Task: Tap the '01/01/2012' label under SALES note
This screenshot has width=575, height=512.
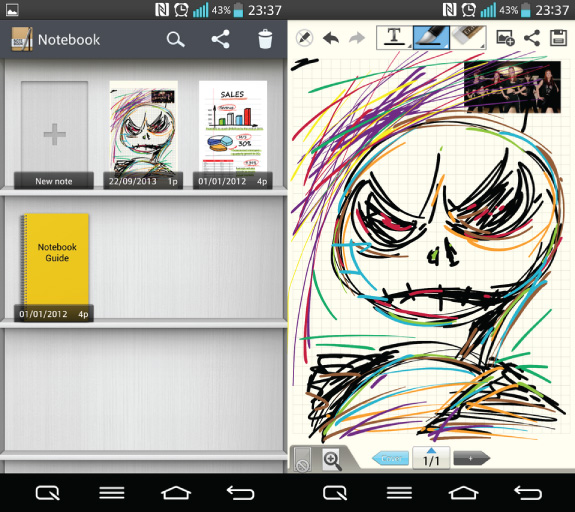Action: [x=222, y=181]
